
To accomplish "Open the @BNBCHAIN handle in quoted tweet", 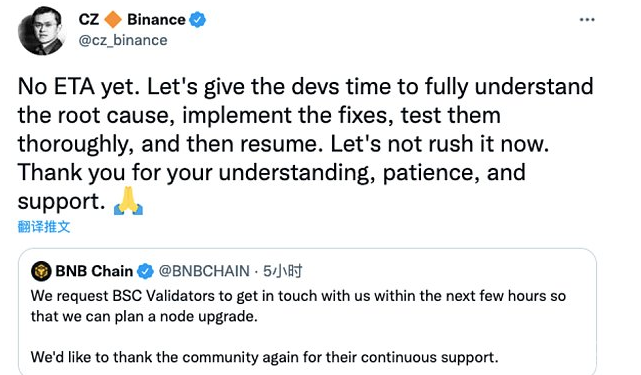I will (204, 271).
